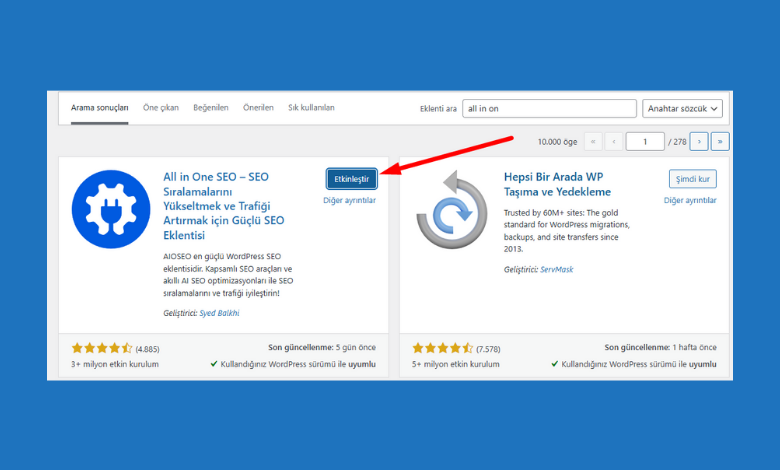Select the Sık kullanılan tab

coord(311,108)
